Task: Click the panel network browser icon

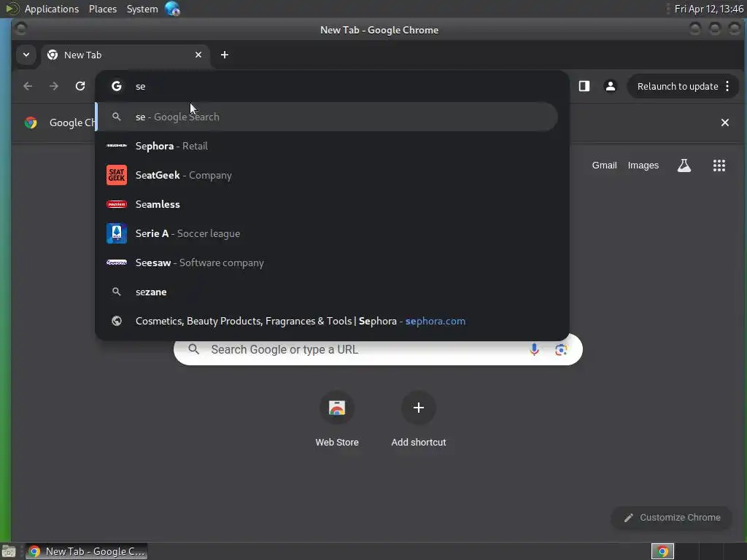Action: pos(172,9)
